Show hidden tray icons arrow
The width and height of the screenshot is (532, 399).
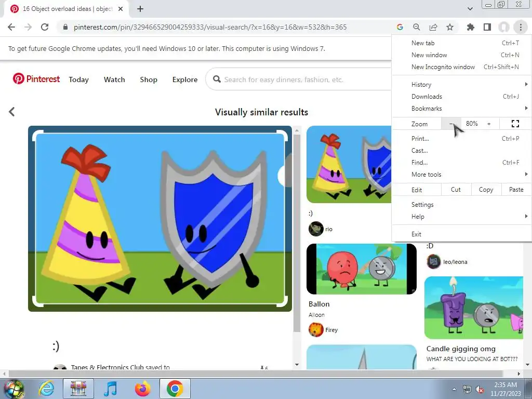(x=454, y=390)
